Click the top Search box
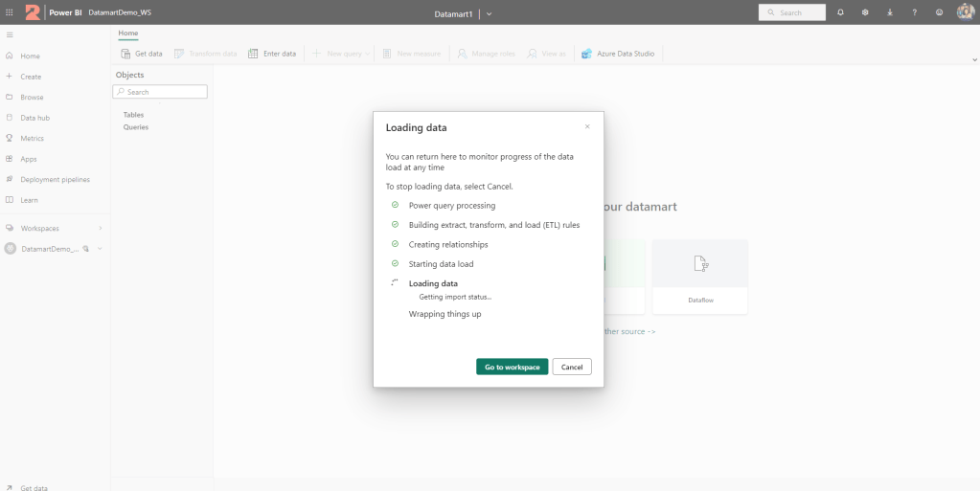Viewport: 980px width, 491px height. point(792,12)
